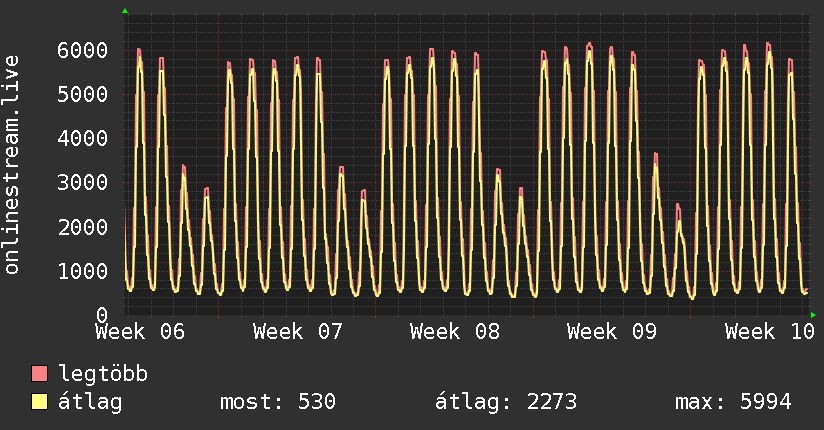Click the onlinestream.live vertical axis title
Screen dimensions: 824x430
12,165
